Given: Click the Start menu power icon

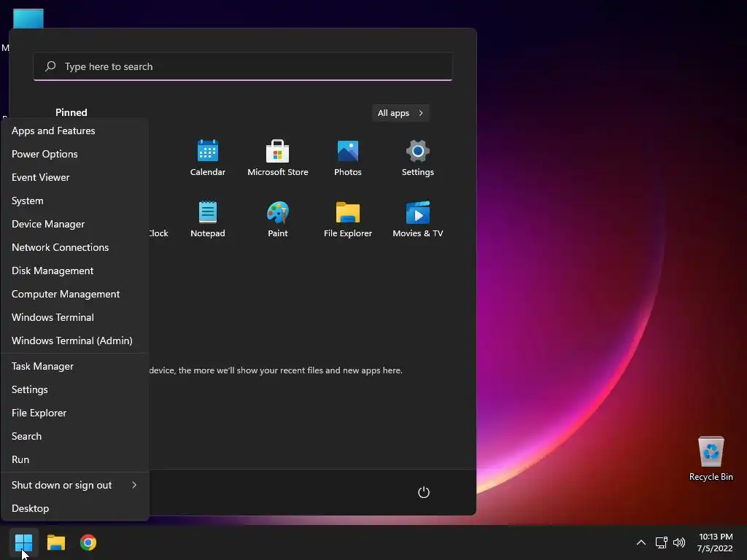Looking at the screenshot, I should [424, 492].
